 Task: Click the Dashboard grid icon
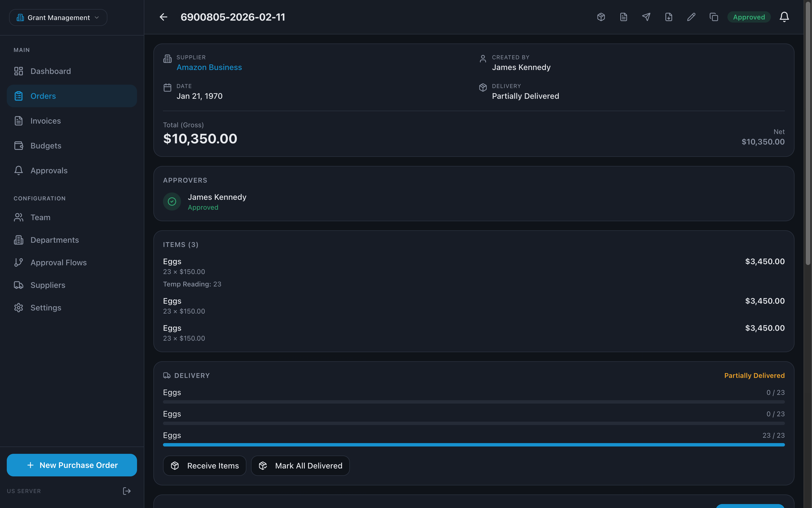[18, 71]
